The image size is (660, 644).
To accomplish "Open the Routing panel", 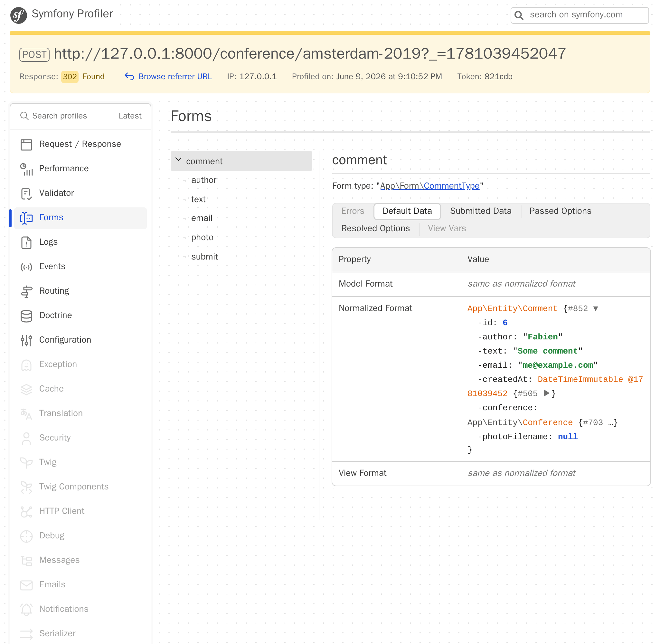I will (x=80, y=291).
